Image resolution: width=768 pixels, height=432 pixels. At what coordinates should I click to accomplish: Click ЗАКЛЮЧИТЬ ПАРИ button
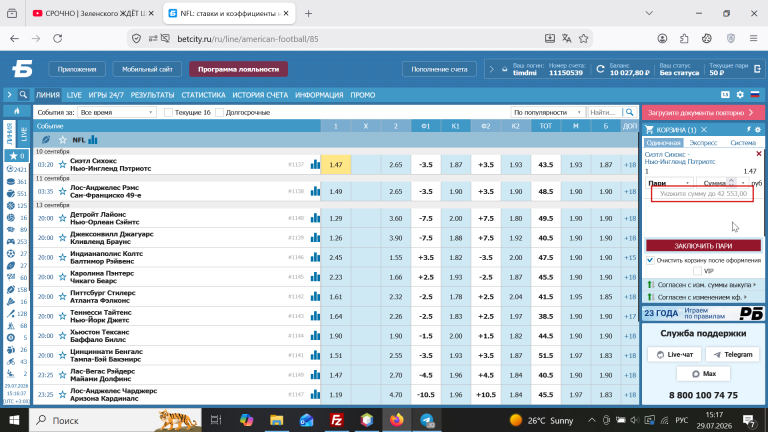[703, 245]
